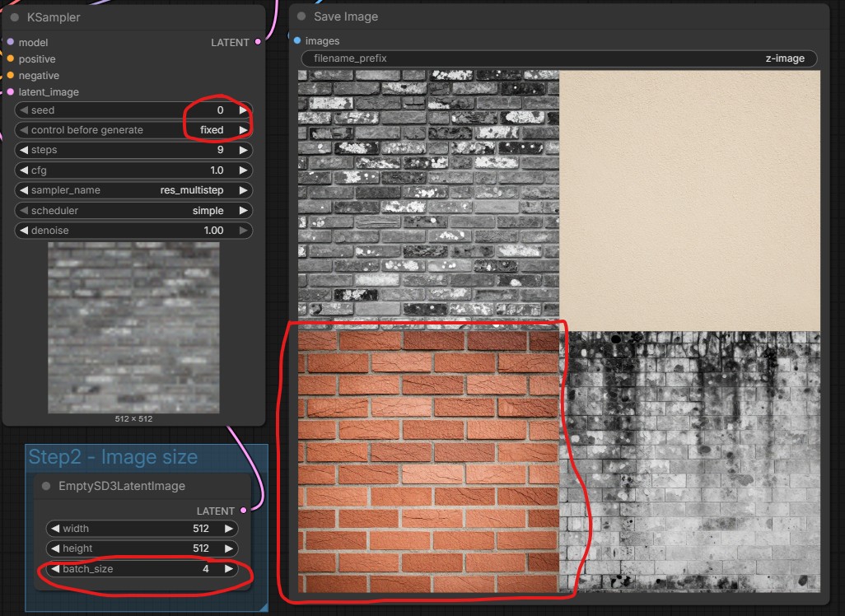The height and width of the screenshot is (616, 845).
Task: Collapse the Save Image node dot
Action: [x=301, y=16]
